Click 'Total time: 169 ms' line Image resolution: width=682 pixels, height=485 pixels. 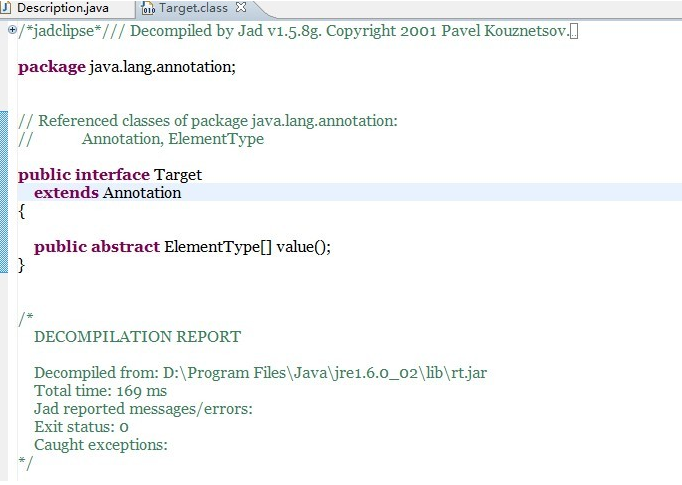(x=100, y=391)
